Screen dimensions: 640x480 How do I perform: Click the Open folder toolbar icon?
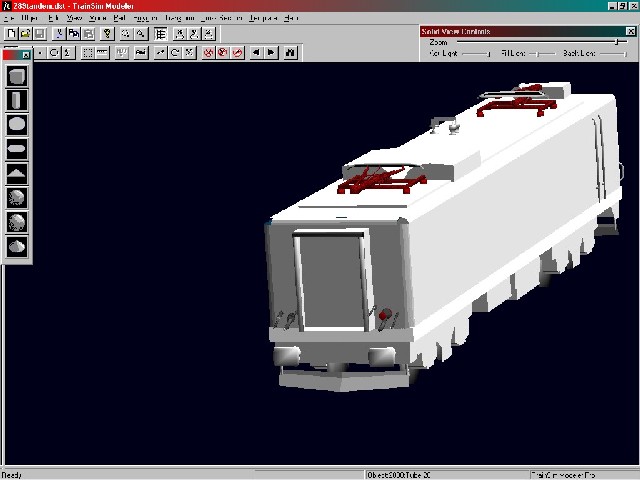pyautogui.click(x=25, y=34)
